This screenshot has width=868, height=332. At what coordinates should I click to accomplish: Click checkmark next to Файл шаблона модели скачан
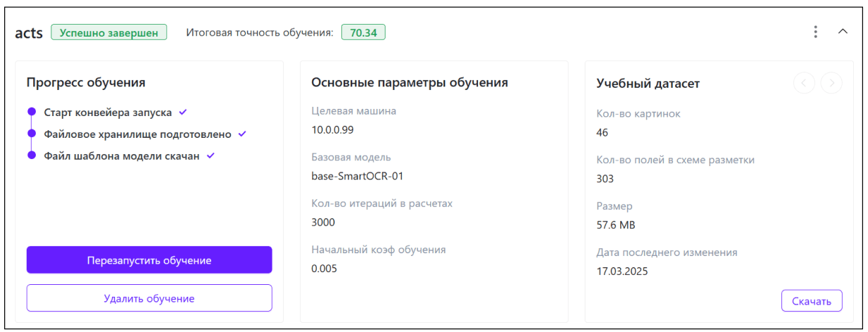tap(210, 155)
